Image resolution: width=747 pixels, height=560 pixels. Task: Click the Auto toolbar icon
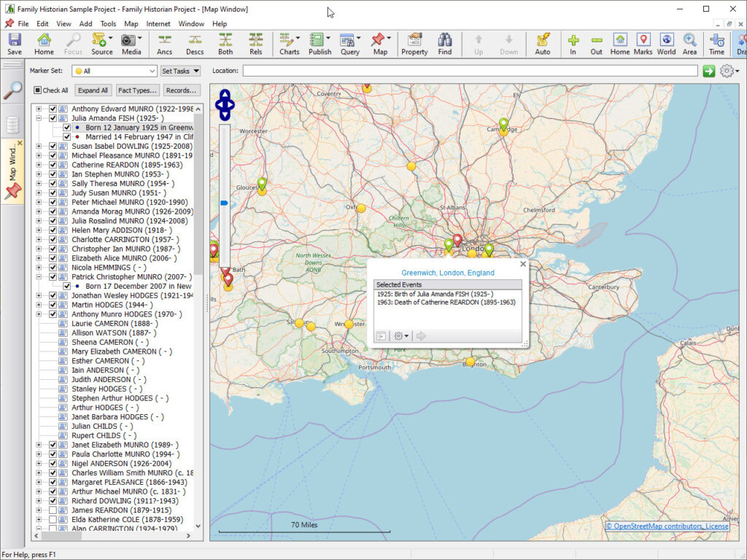(543, 44)
